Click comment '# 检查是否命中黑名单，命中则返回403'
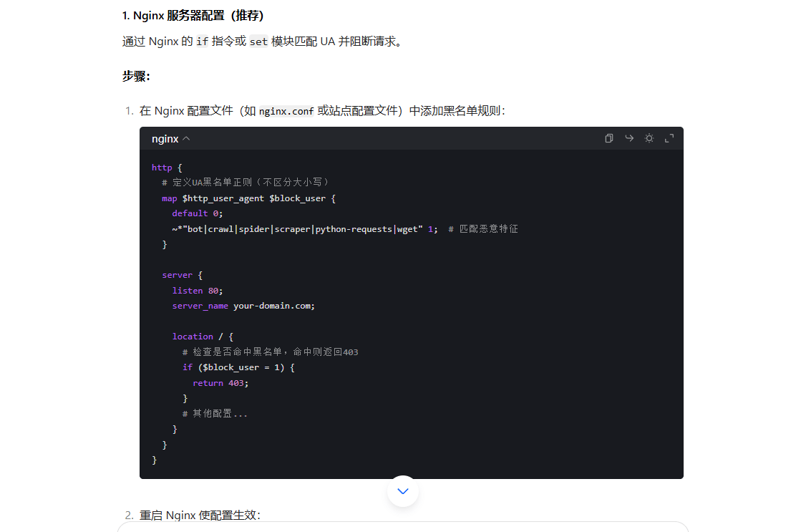796x532 pixels. 270,352
